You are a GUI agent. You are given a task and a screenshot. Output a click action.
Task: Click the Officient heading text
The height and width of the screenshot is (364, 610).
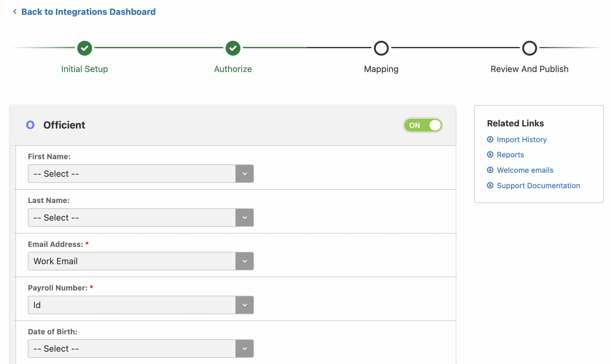click(64, 125)
